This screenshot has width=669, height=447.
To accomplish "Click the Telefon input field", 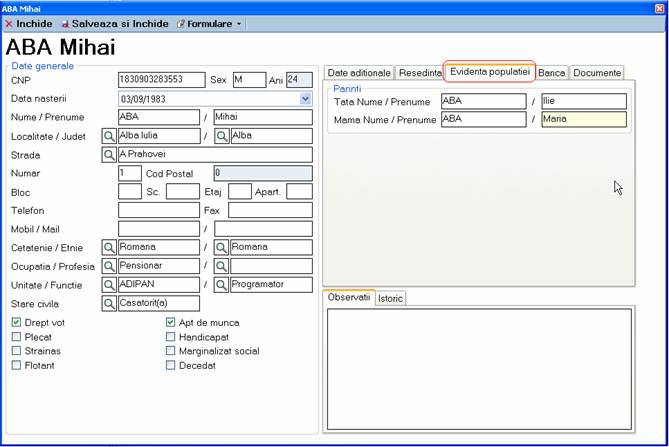I will point(158,210).
